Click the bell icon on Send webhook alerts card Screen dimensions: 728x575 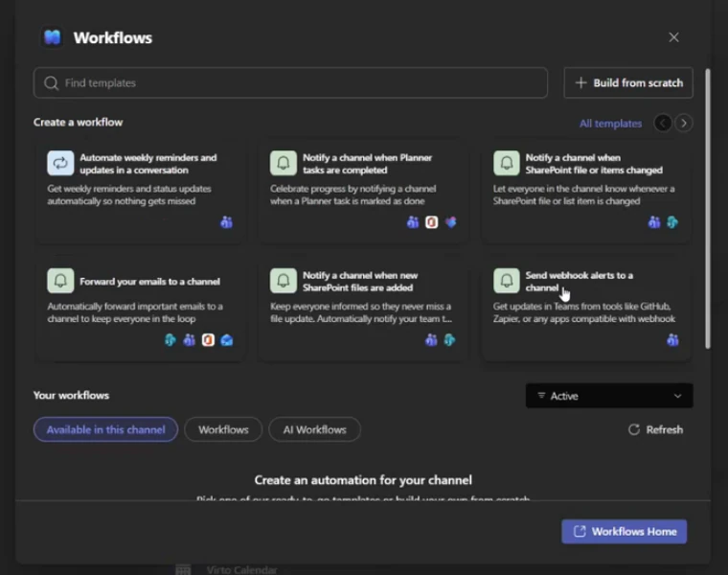pyautogui.click(x=507, y=281)
